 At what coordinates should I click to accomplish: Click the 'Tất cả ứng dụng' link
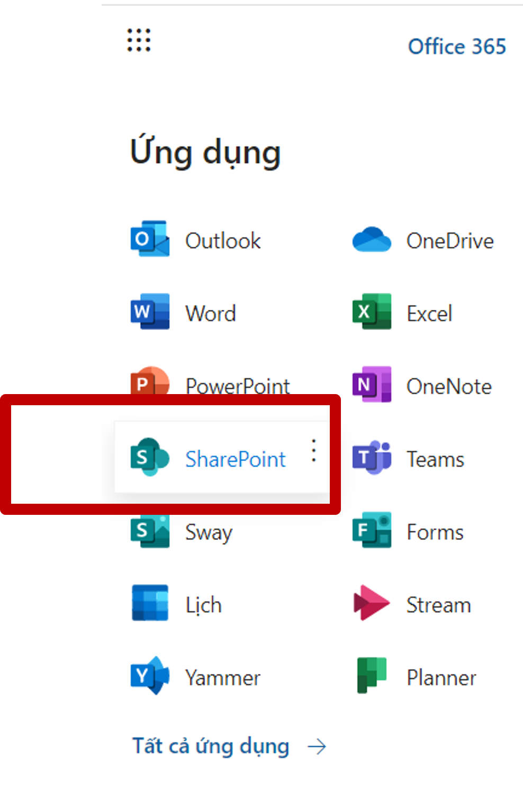[x=211, y=746]
